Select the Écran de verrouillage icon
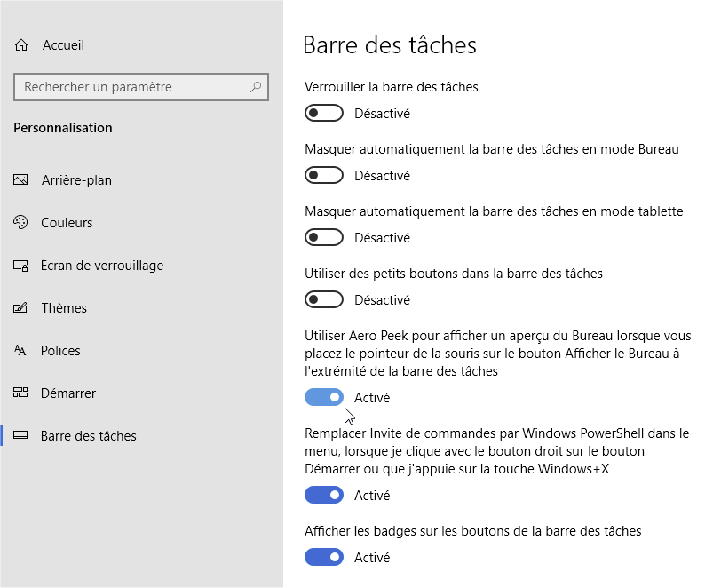This screenshot has width=713, height=588. (x=20, y=265)
